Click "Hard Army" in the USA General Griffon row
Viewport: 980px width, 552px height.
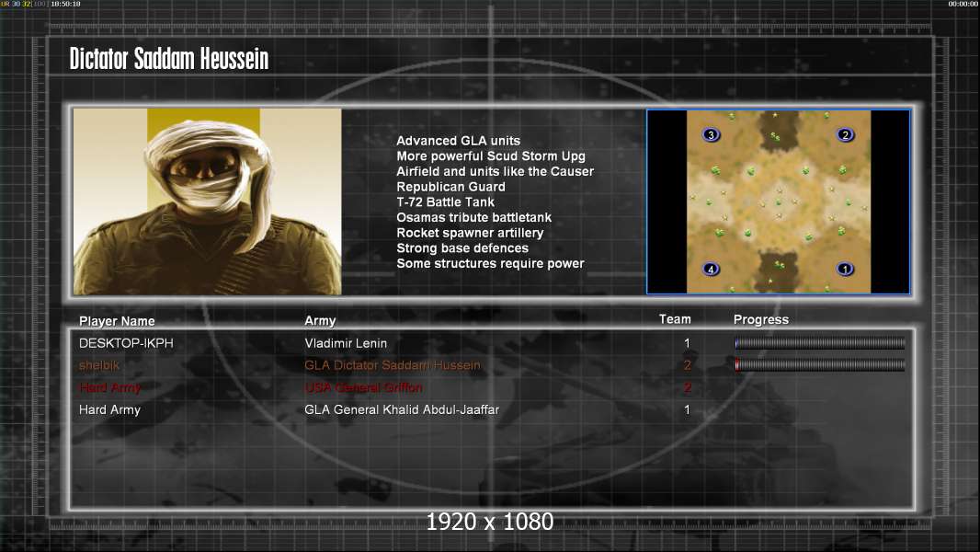(109, 387)
